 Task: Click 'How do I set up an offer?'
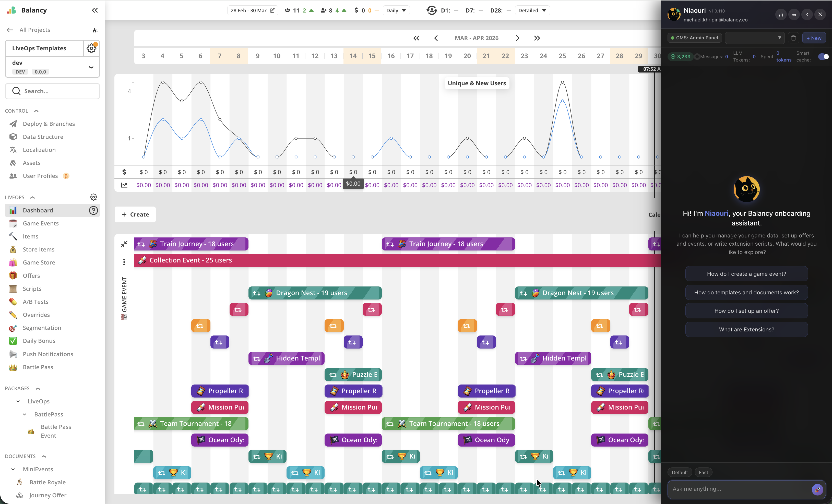(x=746, y=310)
